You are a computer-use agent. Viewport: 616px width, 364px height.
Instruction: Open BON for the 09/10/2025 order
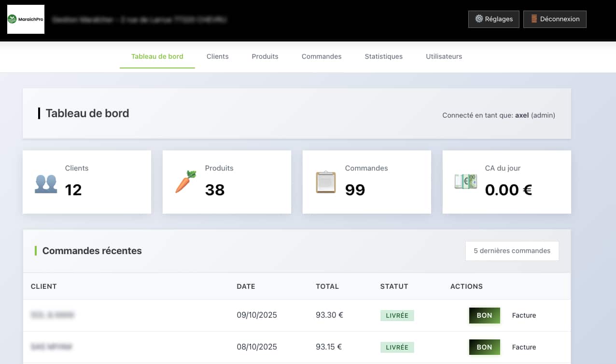click(x=484, y=315)
